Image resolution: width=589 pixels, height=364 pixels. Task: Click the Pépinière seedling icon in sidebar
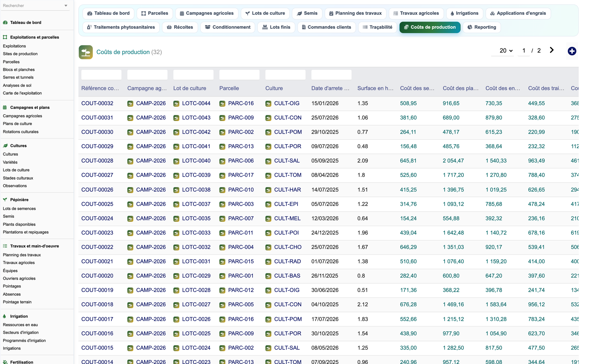(5, 200)
